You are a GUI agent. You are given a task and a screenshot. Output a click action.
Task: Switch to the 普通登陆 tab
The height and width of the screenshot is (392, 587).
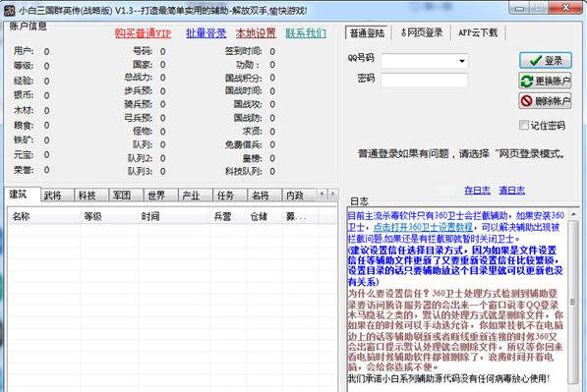click(x=367, y=33)
